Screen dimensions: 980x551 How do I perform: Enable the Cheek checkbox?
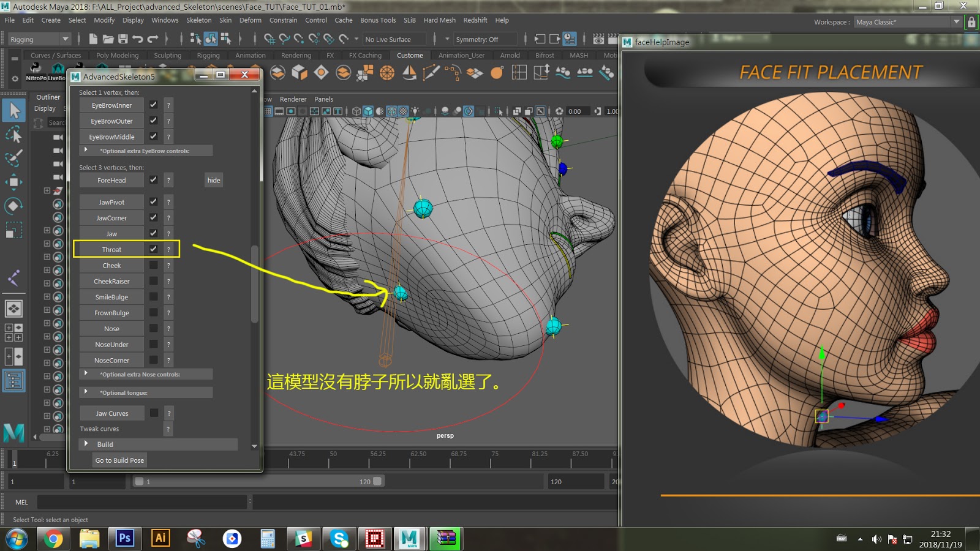coord(154,265)
